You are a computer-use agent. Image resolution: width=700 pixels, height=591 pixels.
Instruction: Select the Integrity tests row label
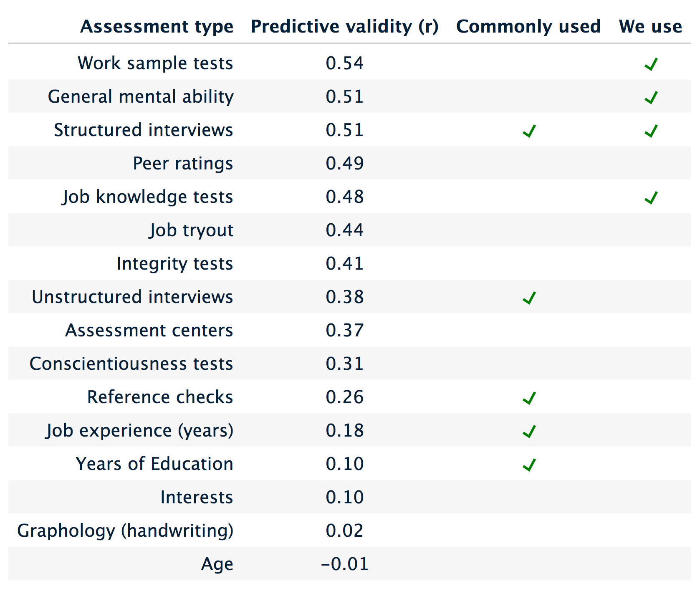click(174, 264)
